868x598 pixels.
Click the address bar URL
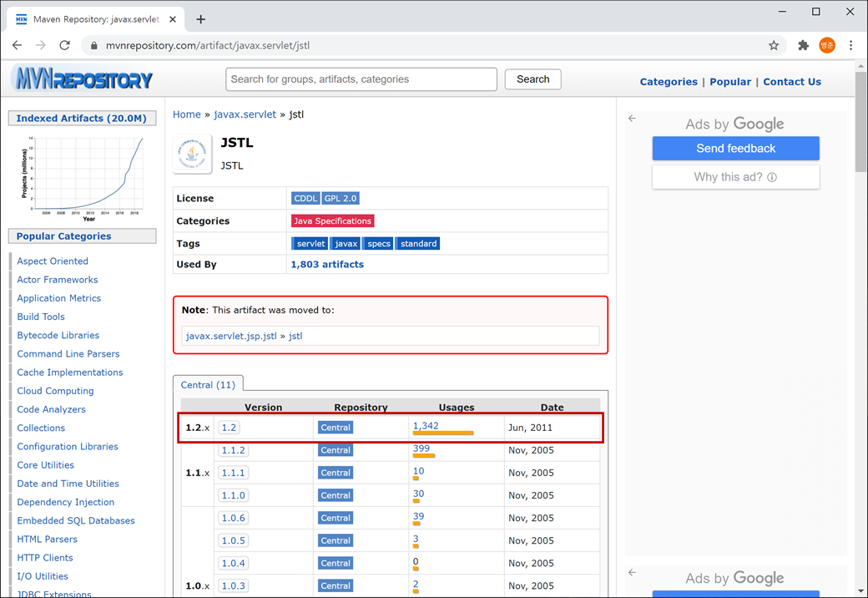pyautogui.click(x=208, y=45)
